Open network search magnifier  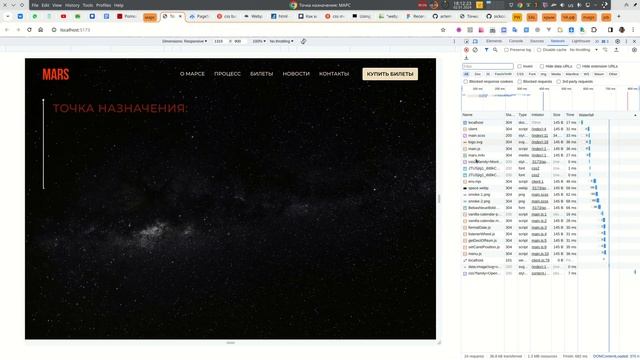tap(495, 50)
